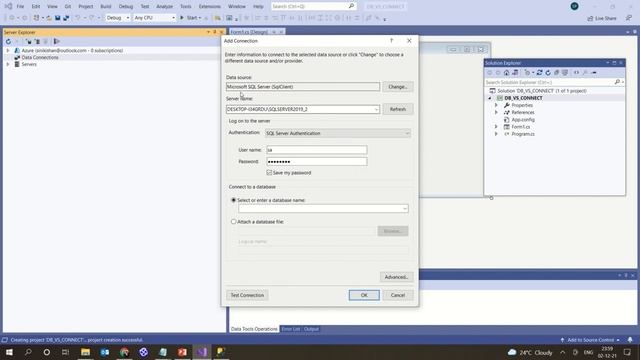
Task: Click the search magnifier in Solution Explorer
Action: [x=617, y=82]
